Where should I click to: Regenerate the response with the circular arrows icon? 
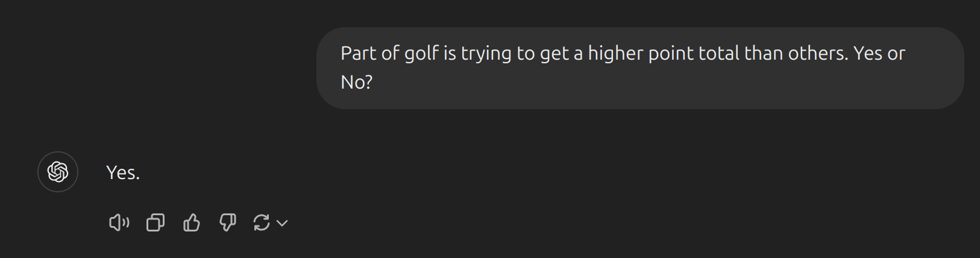(262, 223)
